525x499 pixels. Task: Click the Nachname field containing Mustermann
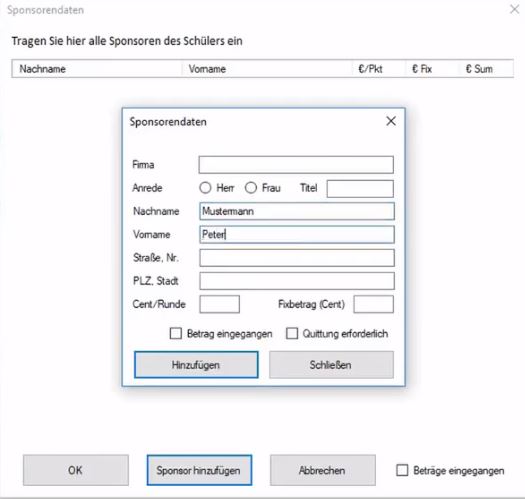297,211
